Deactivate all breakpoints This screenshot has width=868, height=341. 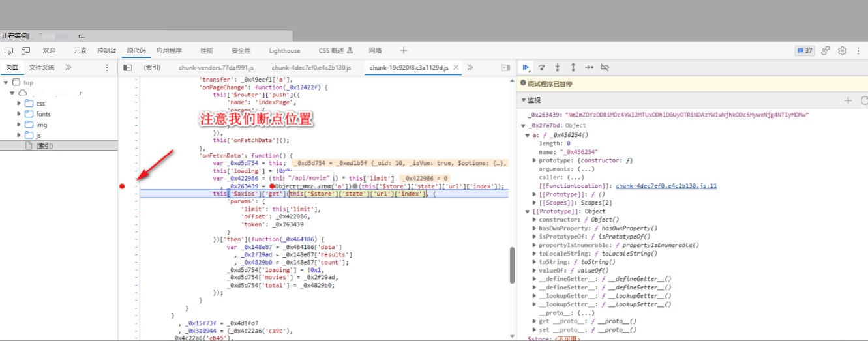[x=605, y=67]
